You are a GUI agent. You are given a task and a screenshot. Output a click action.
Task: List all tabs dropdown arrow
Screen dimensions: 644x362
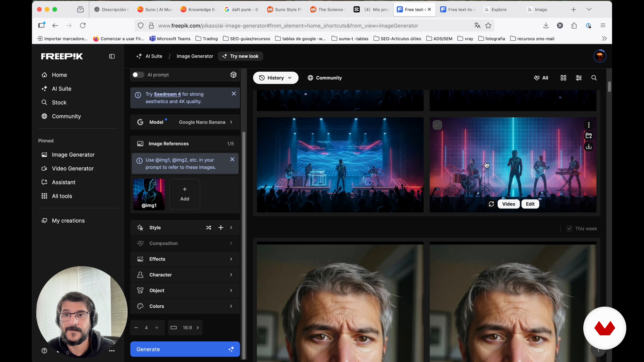point(589,10)
